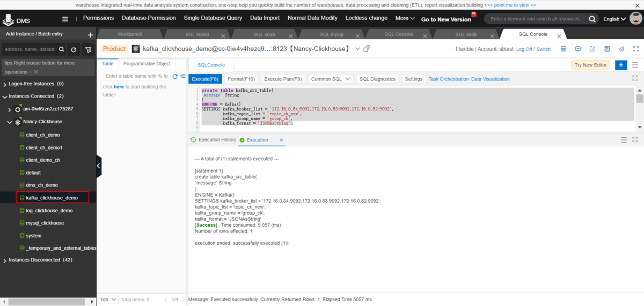The width and height of the screenshot is (644, 306).
Task: Click the global search magnifier icon
Action: click(x=592, y=19)
